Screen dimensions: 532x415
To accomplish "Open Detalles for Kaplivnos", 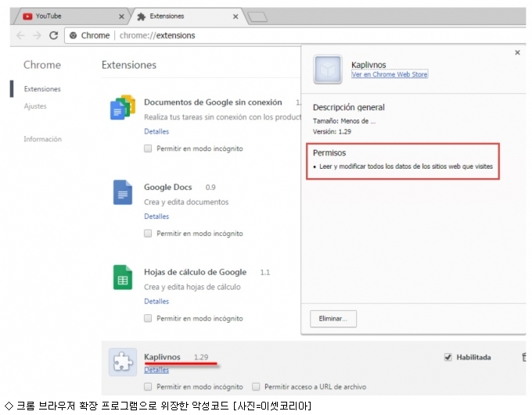I will coord(156,370).
